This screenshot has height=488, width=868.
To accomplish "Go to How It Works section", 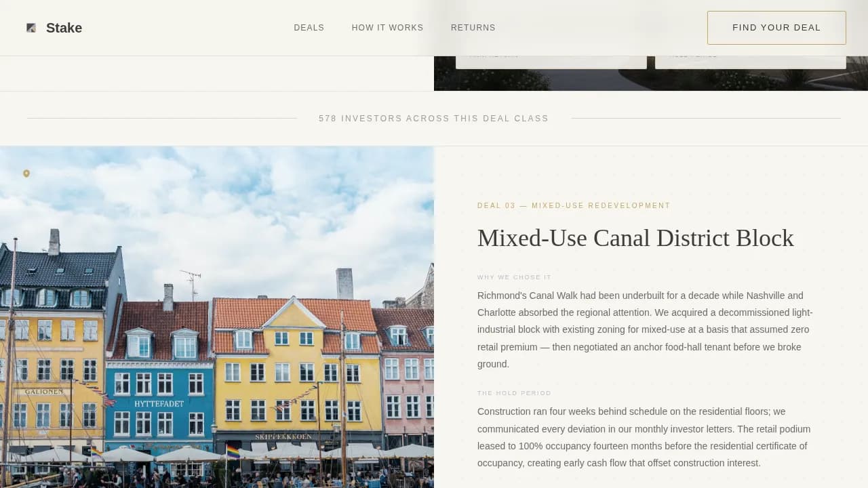I will 387,28.
